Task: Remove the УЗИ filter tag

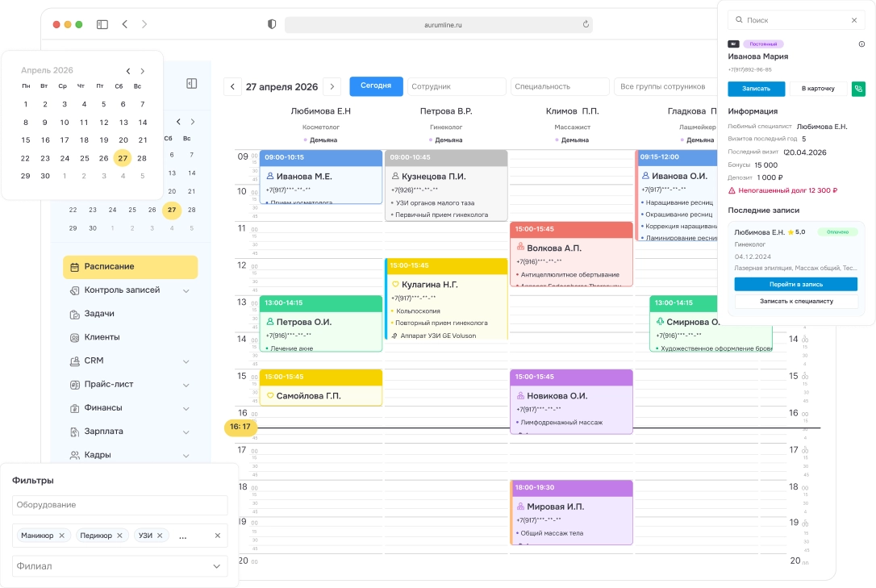Action: (160, 536)
